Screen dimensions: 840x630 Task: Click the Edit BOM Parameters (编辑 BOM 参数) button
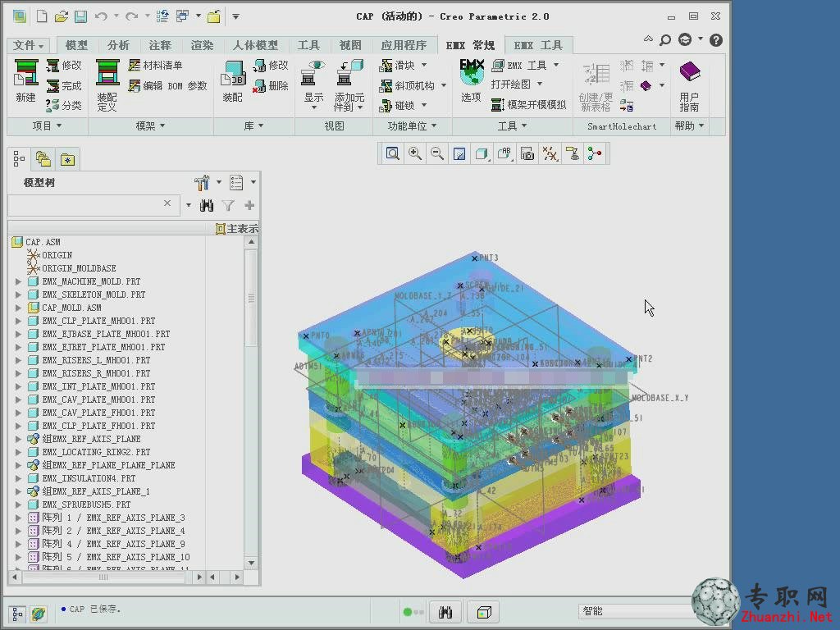167,85
